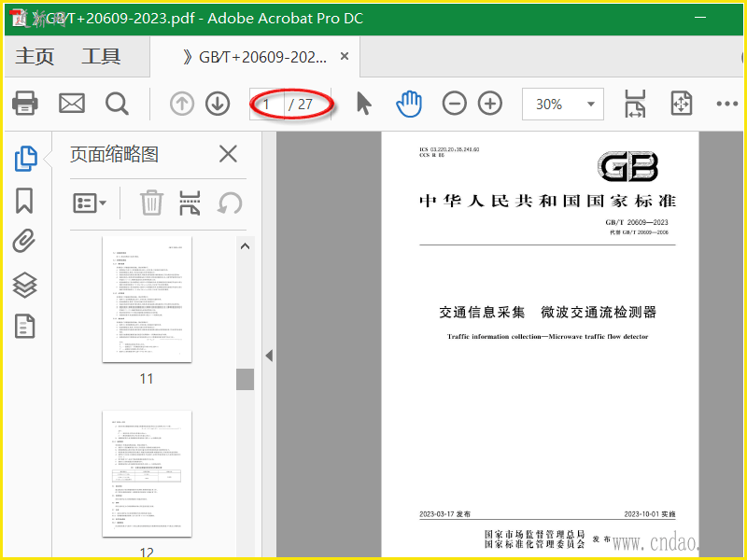Screen dimensions: 747x560
Task: Close the 页面缩略图 panel
Action: coord(228,154)
